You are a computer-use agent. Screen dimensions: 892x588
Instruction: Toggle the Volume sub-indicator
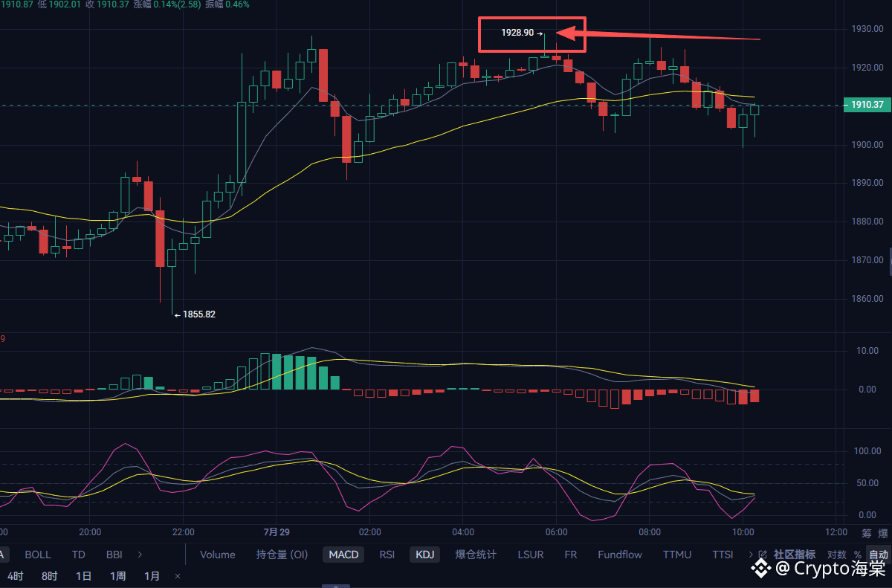point(218,555)
